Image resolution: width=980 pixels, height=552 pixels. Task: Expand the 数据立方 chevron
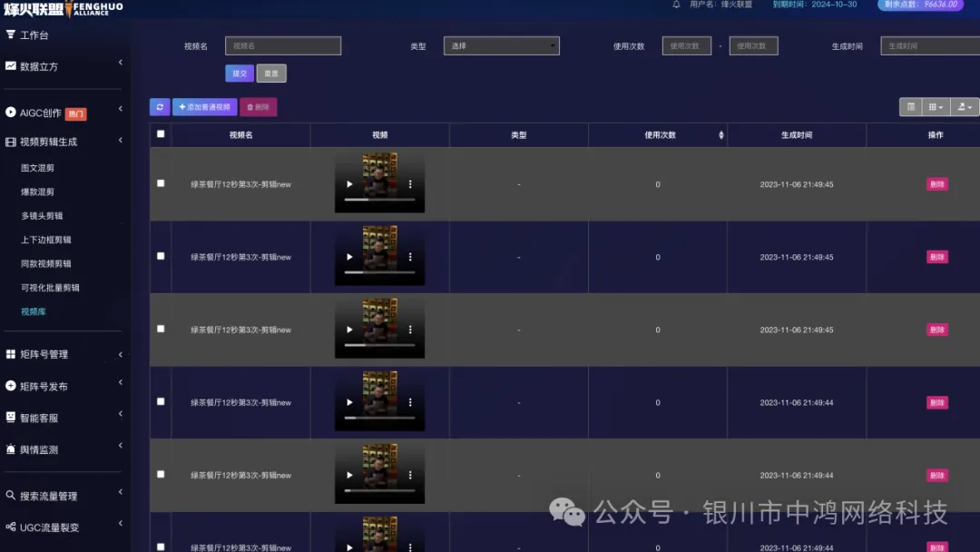point(120,63)
